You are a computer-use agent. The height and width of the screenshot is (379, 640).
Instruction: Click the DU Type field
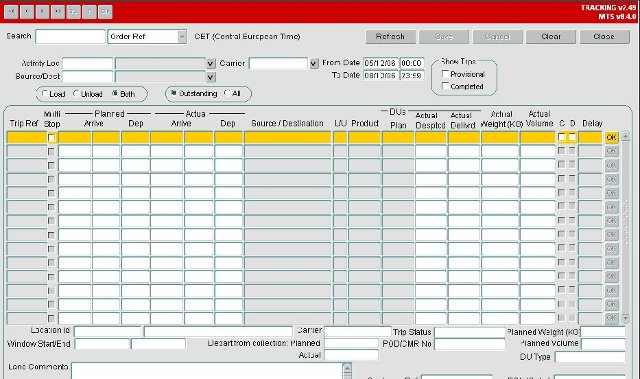pyautogui.click(x=590, y=357)
